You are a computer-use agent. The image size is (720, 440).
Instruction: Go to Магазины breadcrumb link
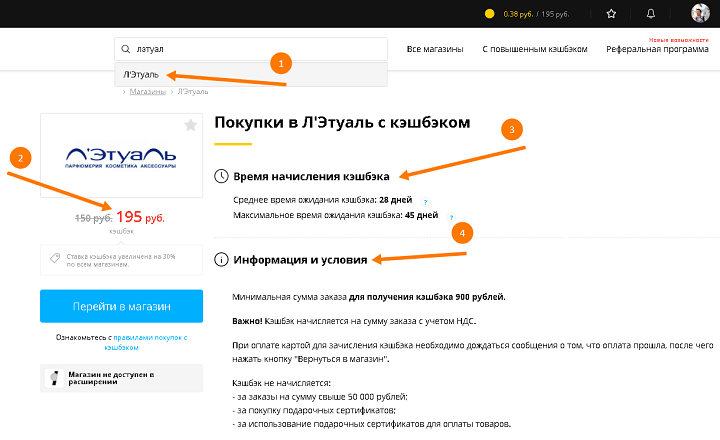pos(147,91)
